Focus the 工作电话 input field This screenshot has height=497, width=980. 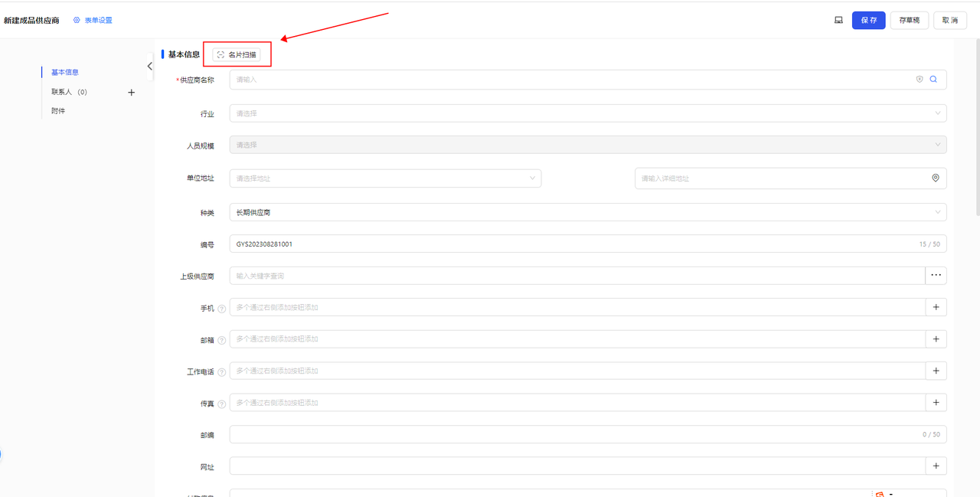pyautogui.click(x=577, y=371)
